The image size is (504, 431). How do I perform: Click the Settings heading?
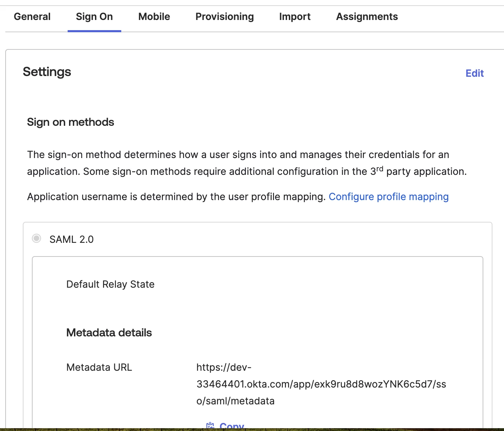coord(47,72)
